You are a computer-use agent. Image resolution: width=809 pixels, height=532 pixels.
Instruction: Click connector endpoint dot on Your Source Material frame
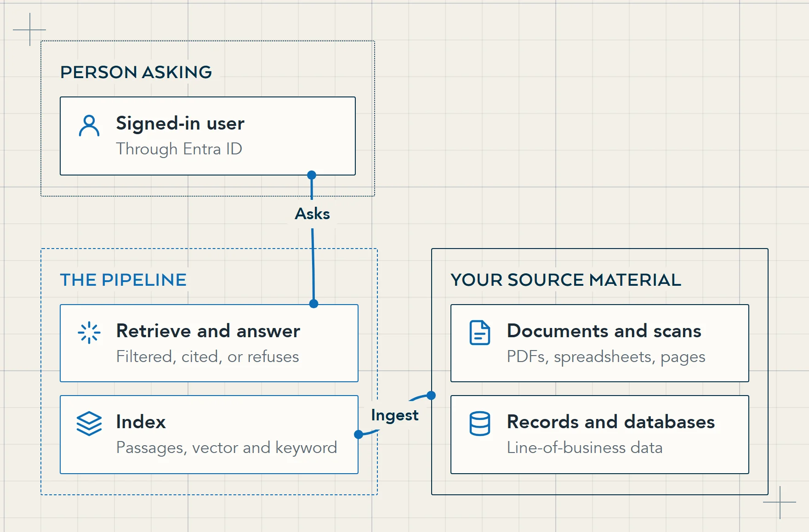coord(431,395)
